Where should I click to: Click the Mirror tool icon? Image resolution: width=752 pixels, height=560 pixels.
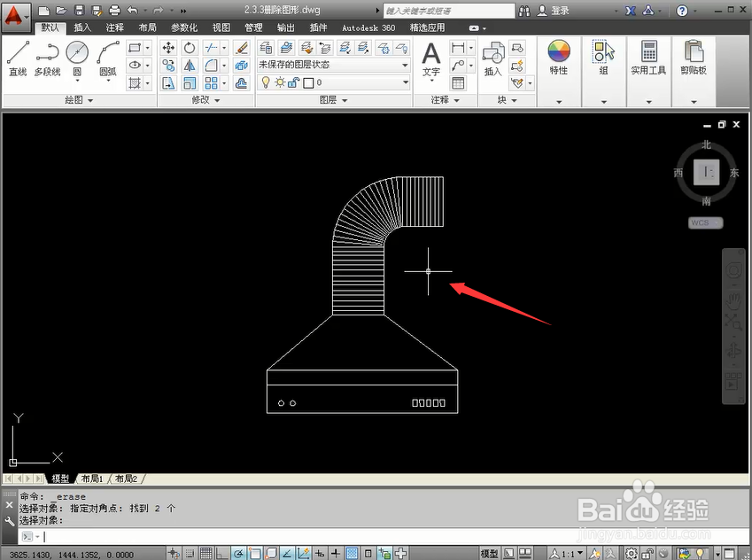click(x=190, y=66)
